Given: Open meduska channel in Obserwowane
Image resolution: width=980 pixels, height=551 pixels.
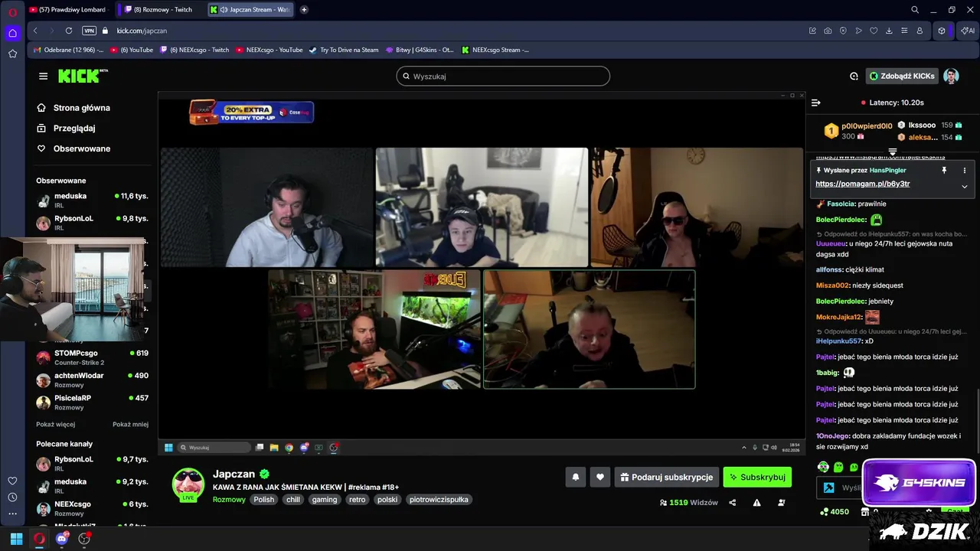Looking at the screenshot, I should [x=92, y=201].
